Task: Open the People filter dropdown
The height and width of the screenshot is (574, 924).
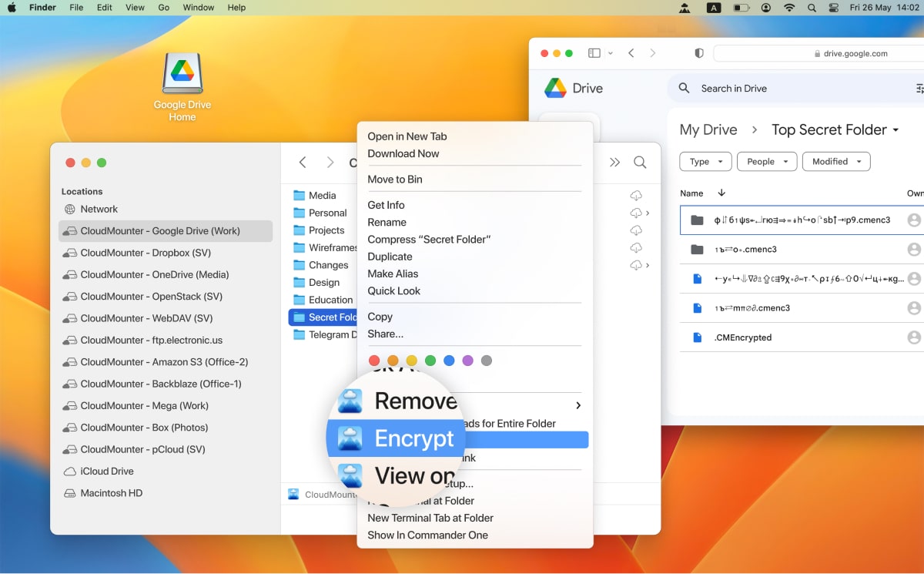Action: tap(766, 162)
